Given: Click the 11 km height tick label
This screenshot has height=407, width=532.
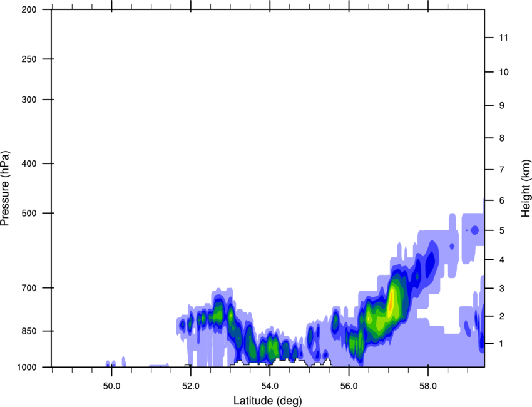Looking at the screenshot, I should point(502,38).
